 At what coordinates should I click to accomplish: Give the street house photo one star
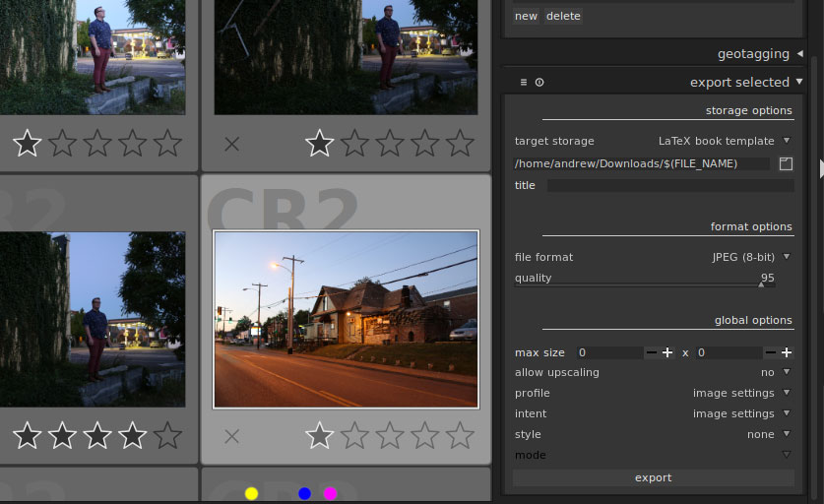click(320, 435)
